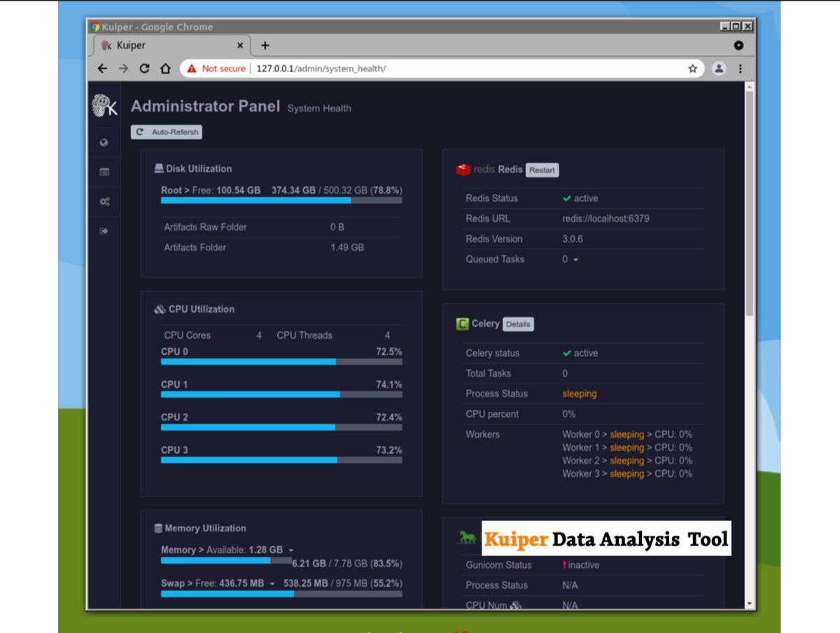
Task: Go to the browser home page icon
Action: [165, 69]
